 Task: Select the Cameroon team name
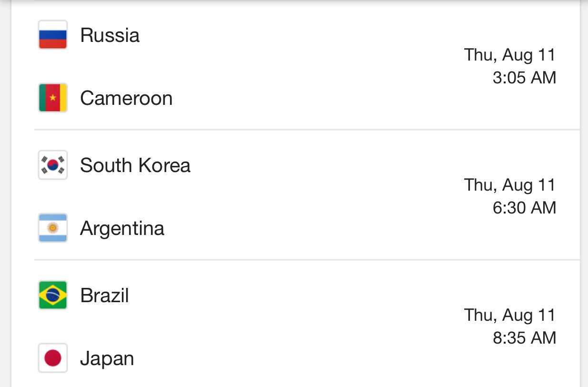tap(126, 98)
